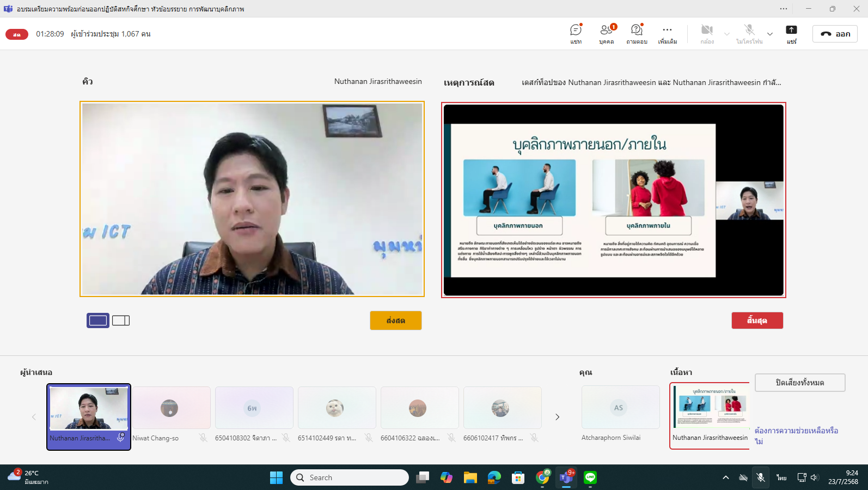The width and height of the screenshot is (868, 490).
Task: Open the Q&A (ถามตอบ) panel
Action: click(x=637, y=33)
